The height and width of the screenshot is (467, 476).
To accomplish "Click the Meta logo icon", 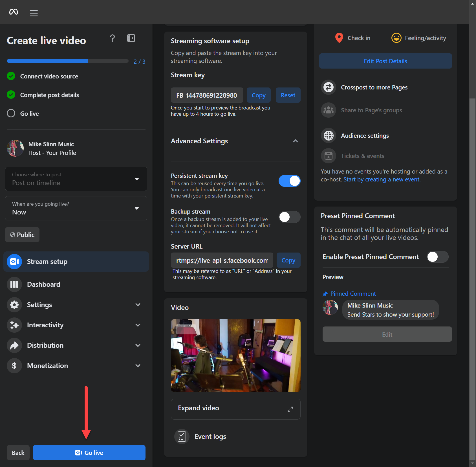I will [14, 12].
